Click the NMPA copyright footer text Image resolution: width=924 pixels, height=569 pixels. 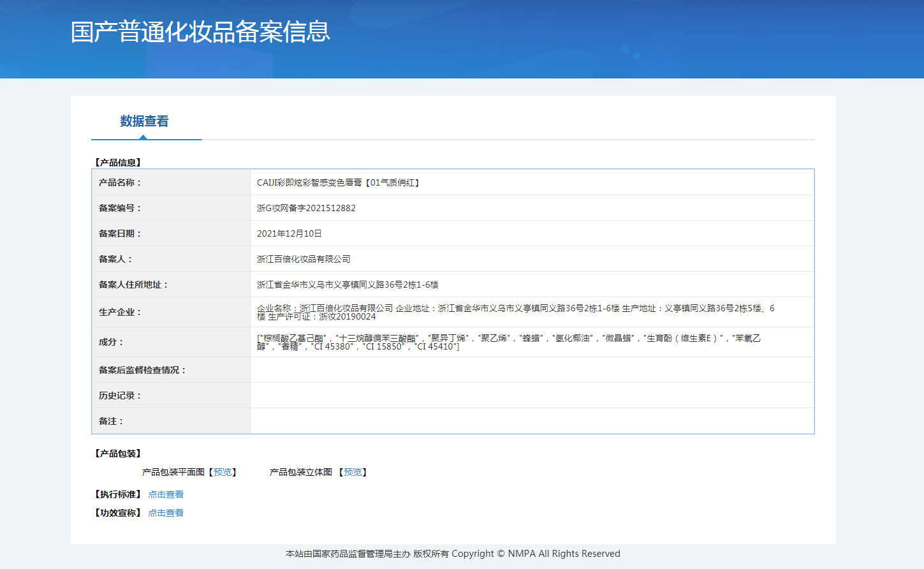(x=453, y=554)
